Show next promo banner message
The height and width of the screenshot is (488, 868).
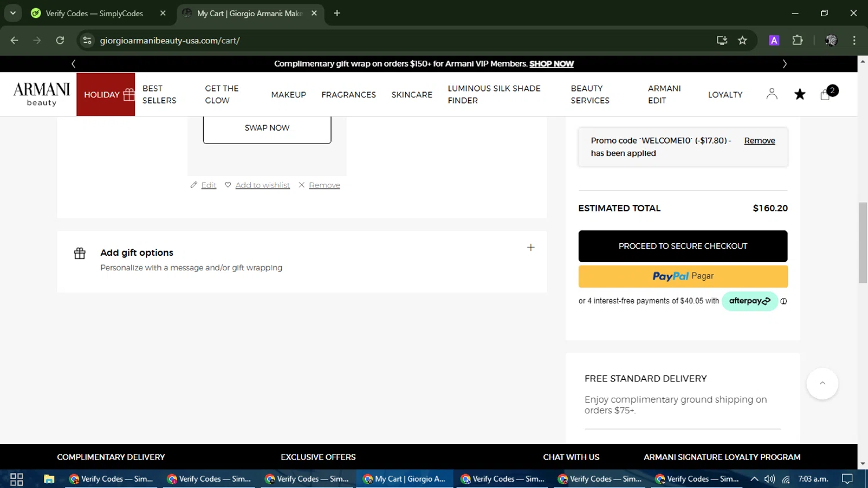(x=785, y=64)
